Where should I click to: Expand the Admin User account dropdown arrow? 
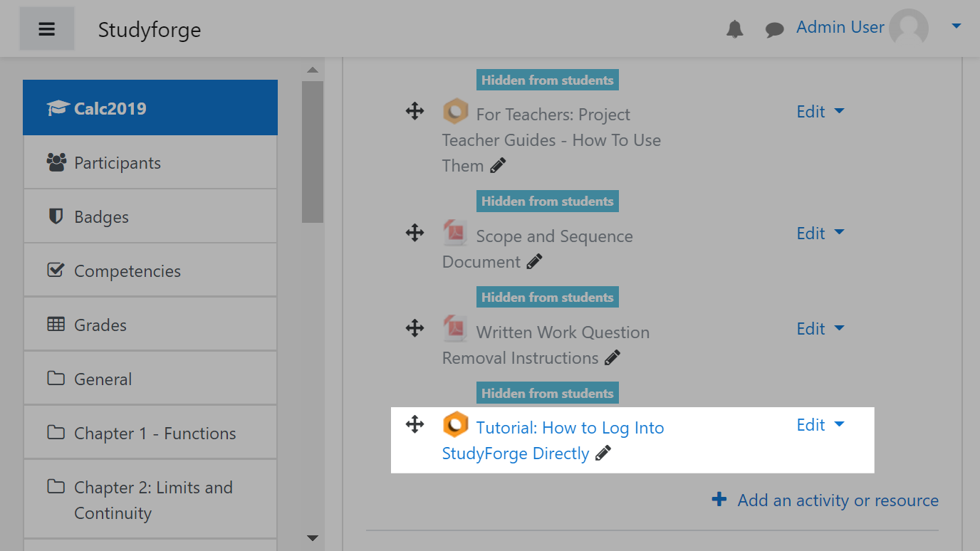tap(956, 26)
